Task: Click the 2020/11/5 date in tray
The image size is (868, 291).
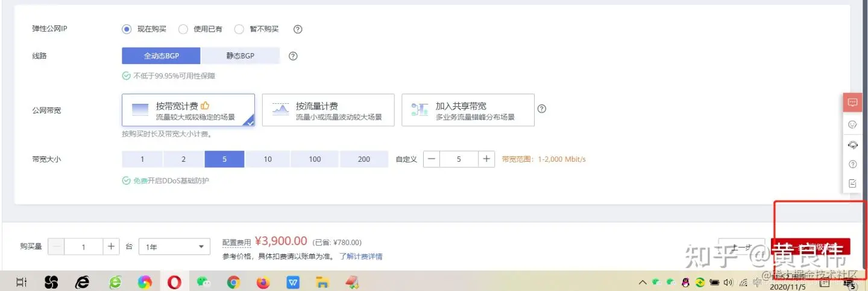Action: [787, 287]
